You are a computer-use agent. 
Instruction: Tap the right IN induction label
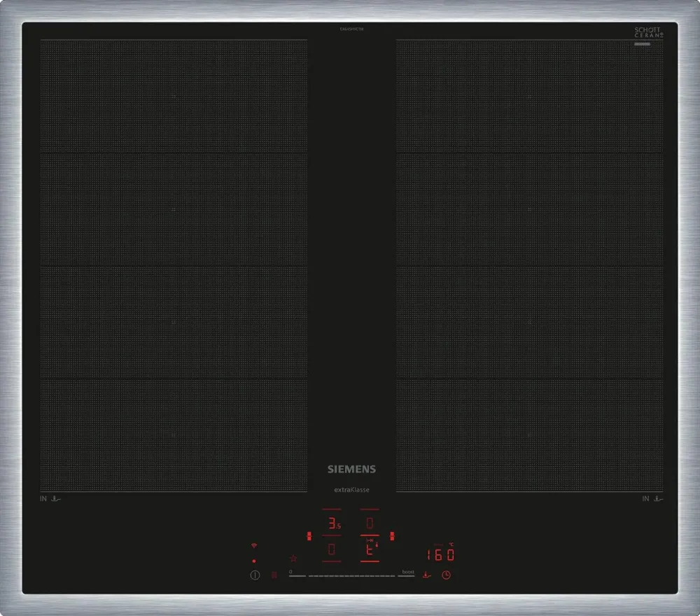tap(645, 498)
